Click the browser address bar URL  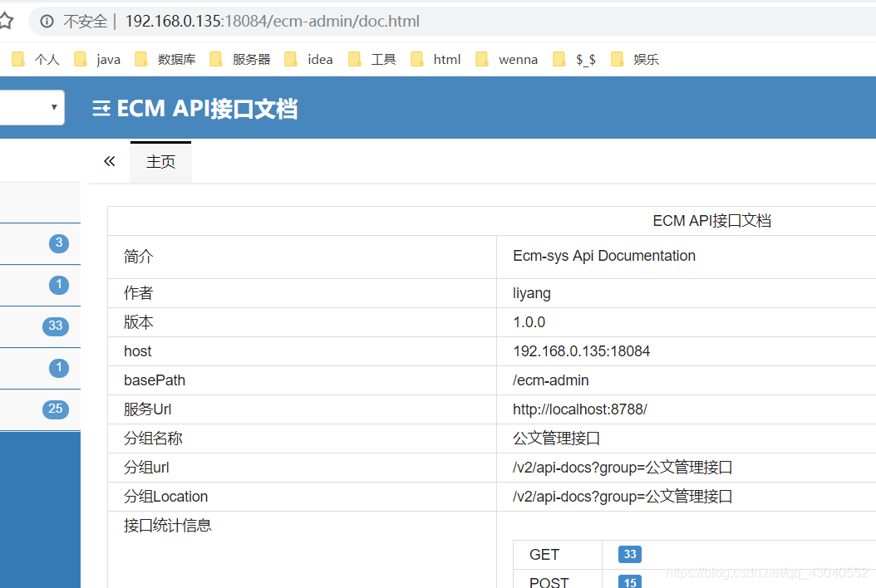pyautogui.click(x=272, y=22)
